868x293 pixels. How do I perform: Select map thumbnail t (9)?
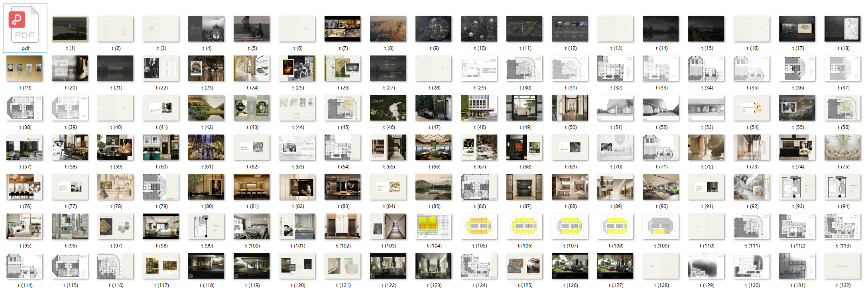click(433, 29)
